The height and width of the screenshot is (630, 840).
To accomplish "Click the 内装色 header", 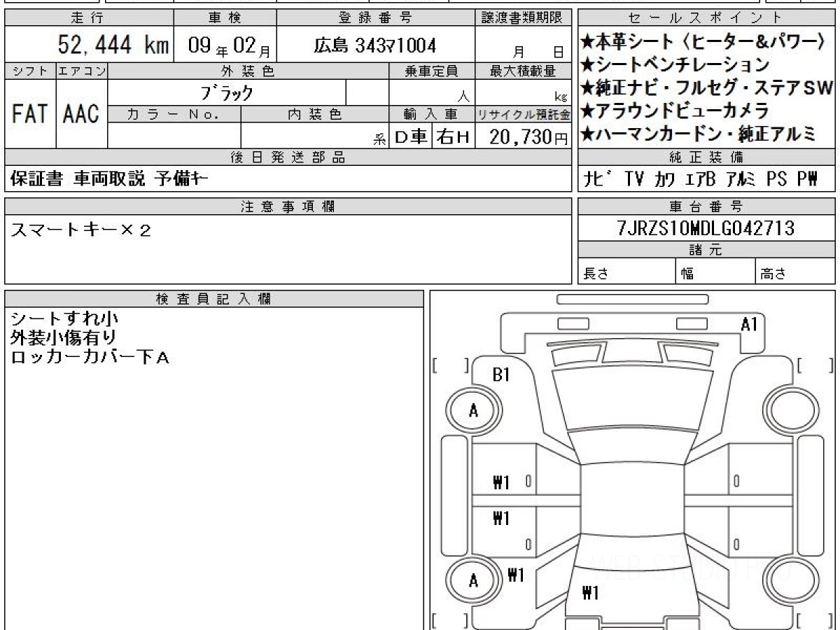I will pos(315,114).
